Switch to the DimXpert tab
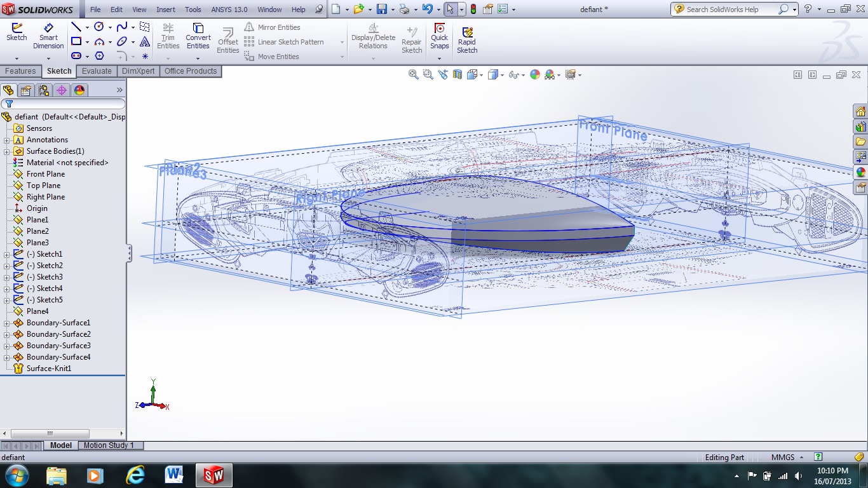 click(139, 71)
